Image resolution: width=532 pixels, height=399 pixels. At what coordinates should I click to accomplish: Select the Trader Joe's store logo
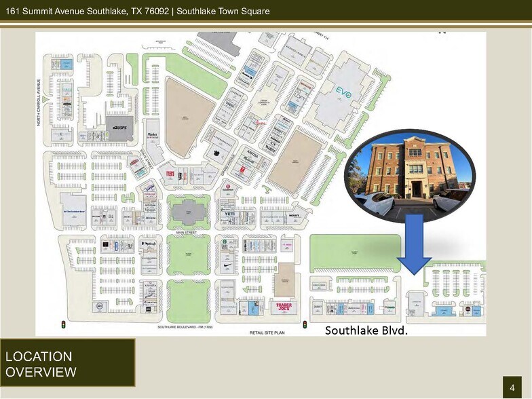pos(284,307)
